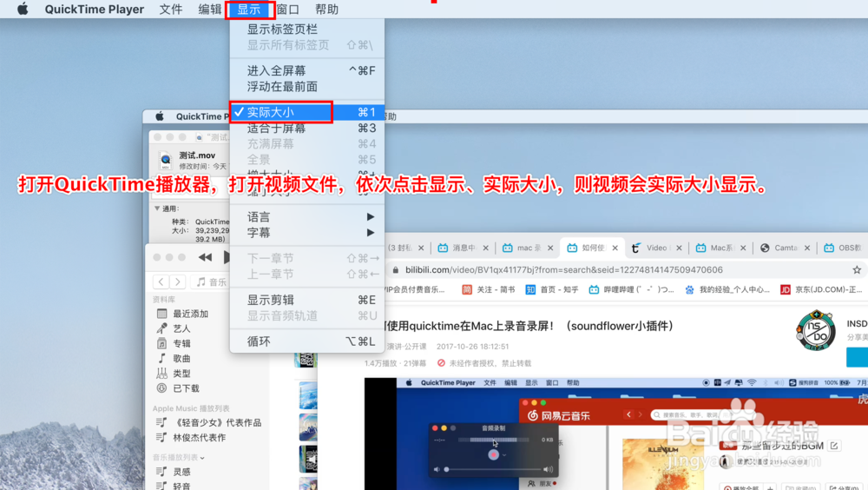Viewport: 868px width, 490px height.
Task: Close the Video browser tab
Action: pos(679,248)
